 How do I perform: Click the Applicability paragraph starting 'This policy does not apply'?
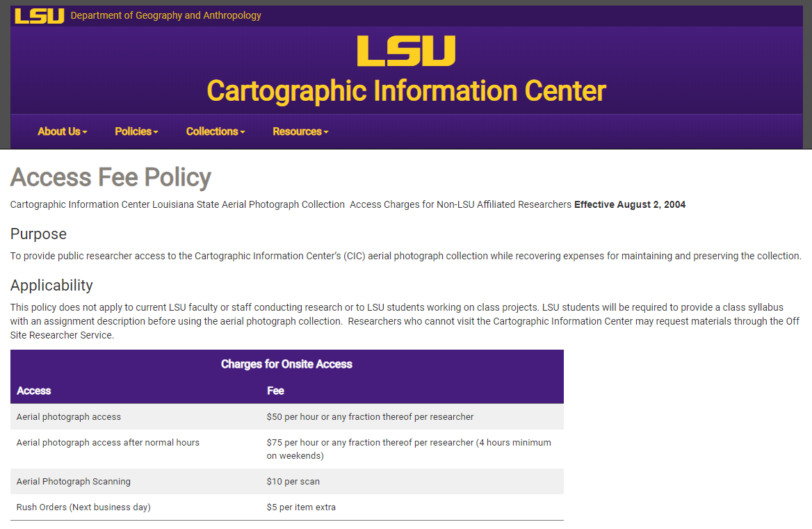pos(405,321)
